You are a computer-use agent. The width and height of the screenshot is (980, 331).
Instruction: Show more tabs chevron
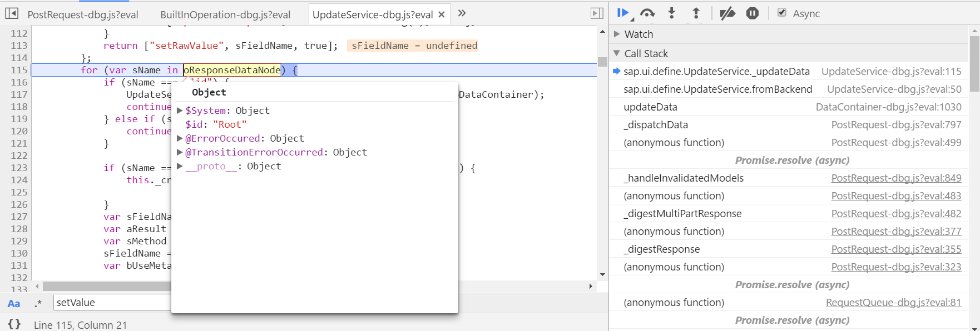point(462,13)
